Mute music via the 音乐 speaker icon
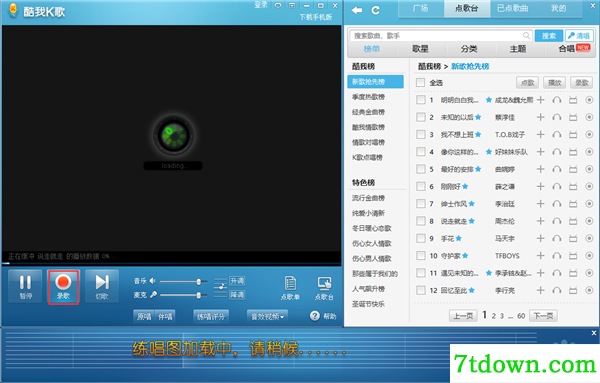The height and width of the screenshot is (383, 600). [x=152, y=281]
